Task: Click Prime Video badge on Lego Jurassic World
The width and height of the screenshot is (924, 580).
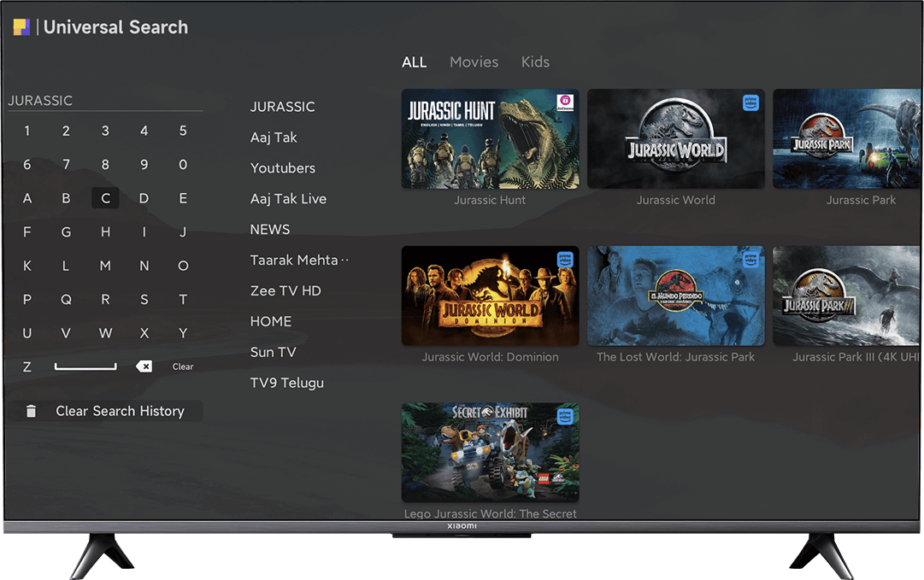Action: pos(565,417)
